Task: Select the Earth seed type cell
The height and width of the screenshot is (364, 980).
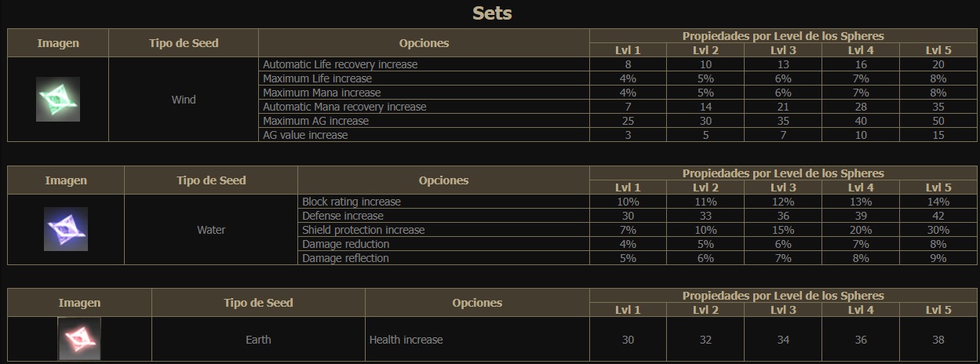Action: (258, 340)
